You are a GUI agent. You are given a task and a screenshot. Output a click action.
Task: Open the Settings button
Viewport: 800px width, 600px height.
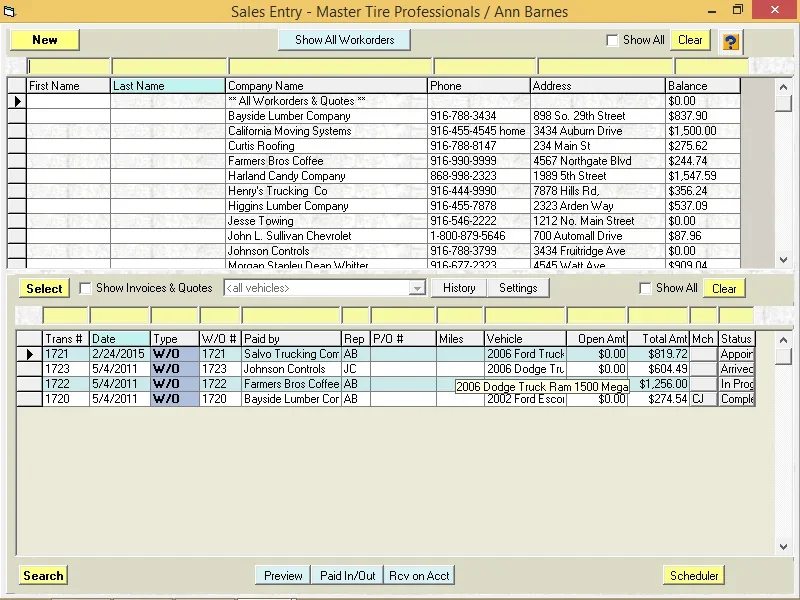(x=518, y=288)
